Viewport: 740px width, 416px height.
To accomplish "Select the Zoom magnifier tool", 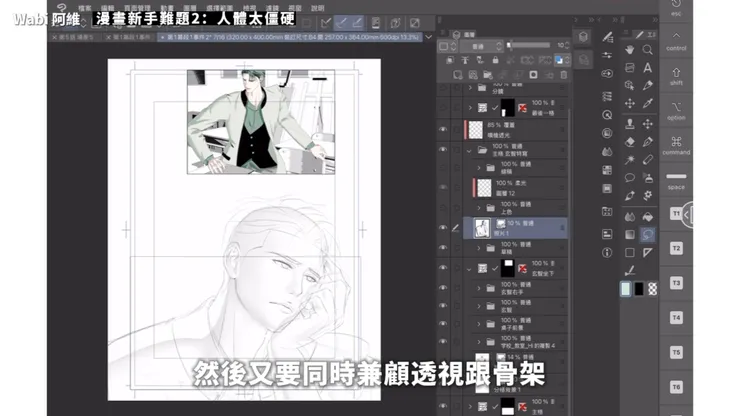I will (x=648, y=50).
